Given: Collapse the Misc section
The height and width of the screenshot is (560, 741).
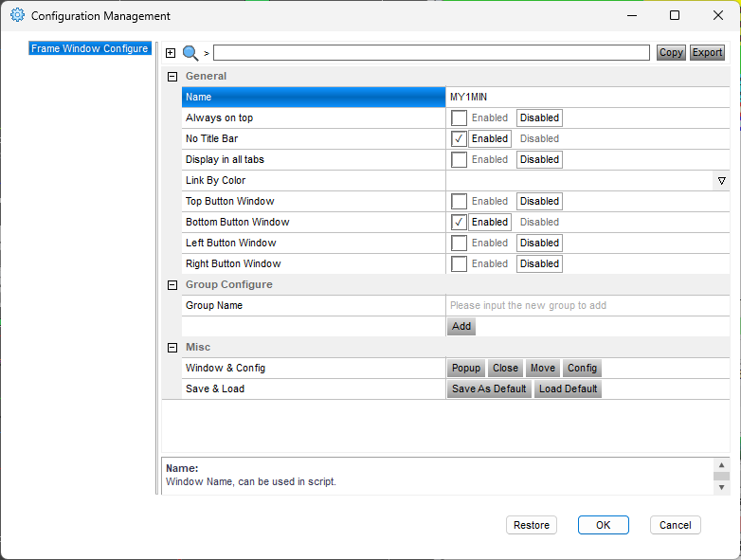Looking at the screenshot, I should tap(172, 348).
